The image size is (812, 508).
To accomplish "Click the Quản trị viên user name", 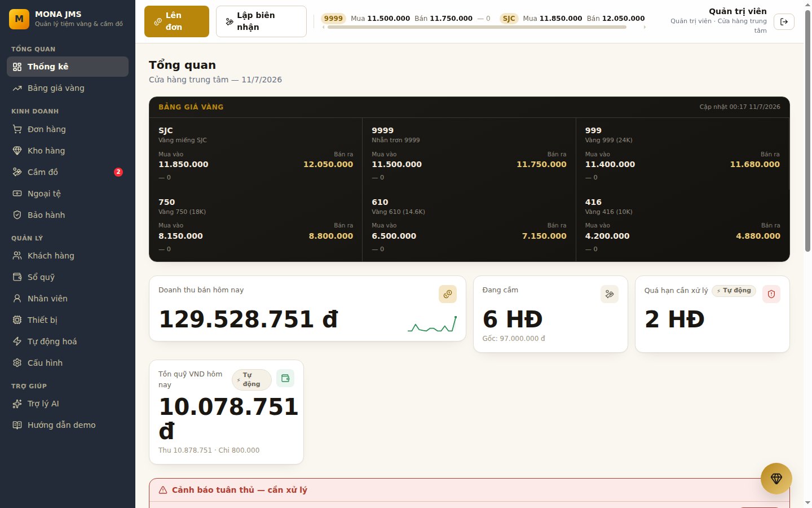I will pos(738,11).
